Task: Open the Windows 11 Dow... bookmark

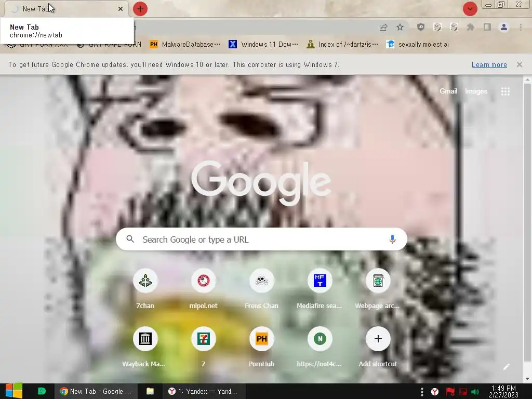Action: [x=263, y=45]
